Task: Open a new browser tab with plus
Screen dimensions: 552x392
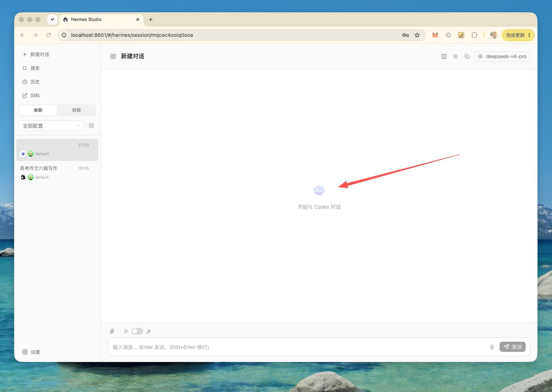Action: (x=150, y=19)
